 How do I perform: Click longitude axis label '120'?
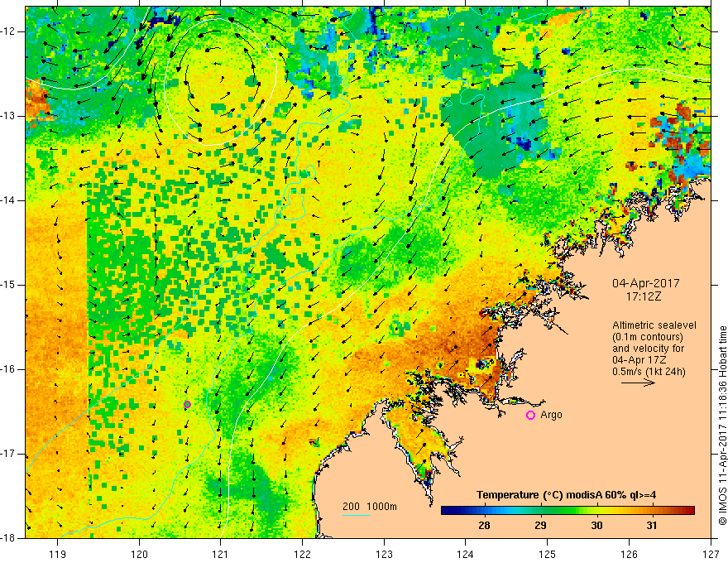click(x=139, y=554)
